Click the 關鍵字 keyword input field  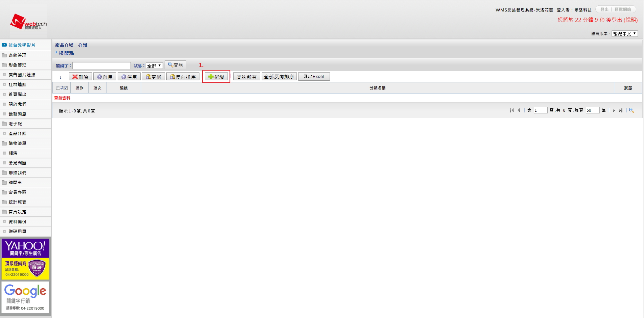pyautogui.click(x=101, y=65)
